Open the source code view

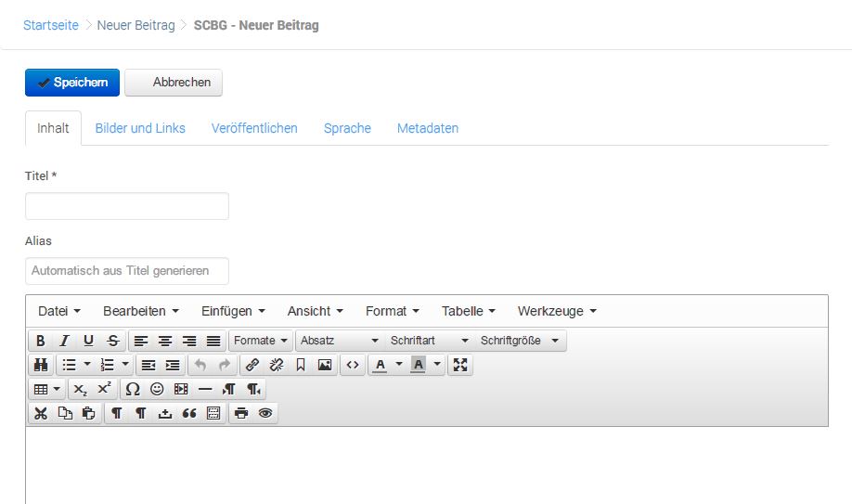353,365
